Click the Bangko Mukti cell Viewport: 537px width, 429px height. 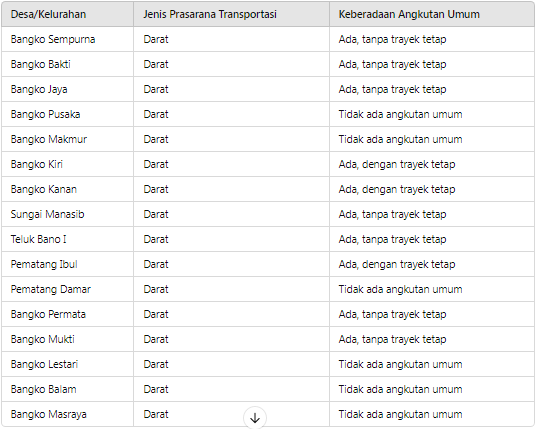click(x=67, y=339)
